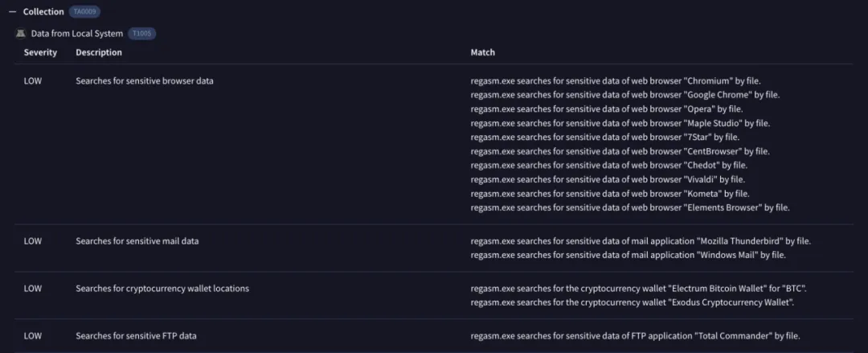Click the "Electrum Bitcoin Wallet" match line

point(638,289)
